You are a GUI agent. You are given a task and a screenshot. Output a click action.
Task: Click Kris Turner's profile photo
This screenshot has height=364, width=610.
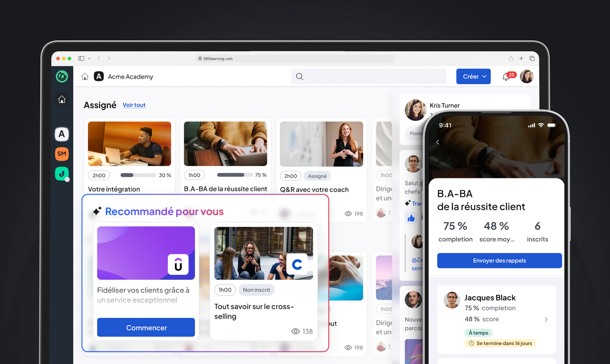pyautogui.click(x=416, y=110)
